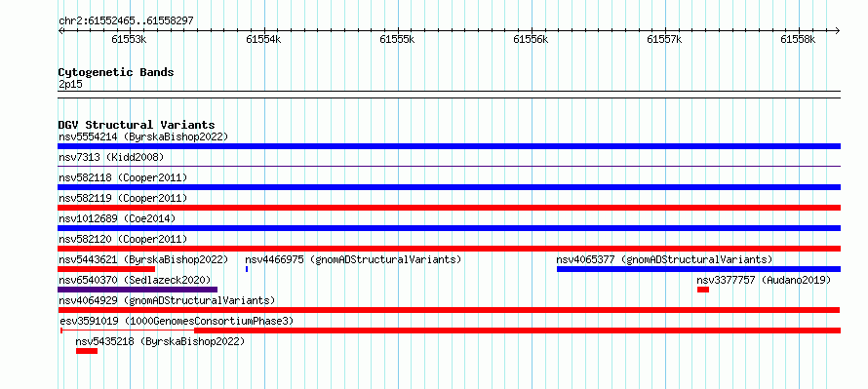Open nsv4065377 gnomAD variant label
868x389 pixels.
click(664, 259)
